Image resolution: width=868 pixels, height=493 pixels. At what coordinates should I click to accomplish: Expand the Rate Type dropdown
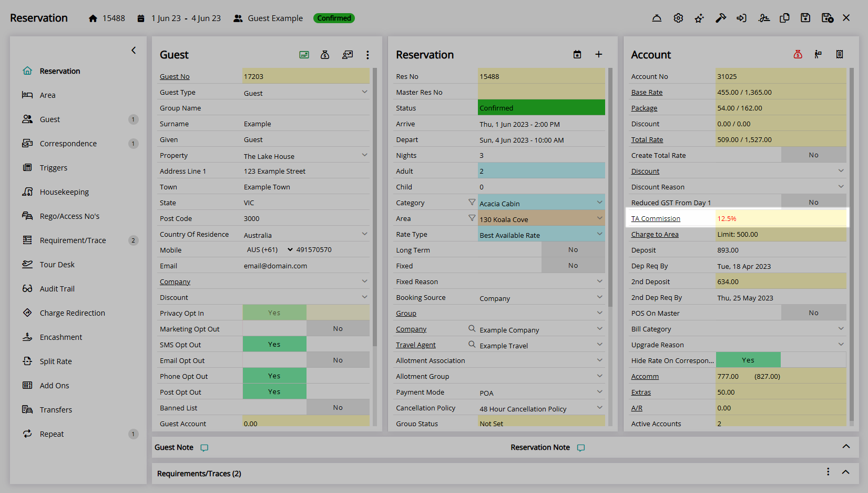tap(599, 234)
